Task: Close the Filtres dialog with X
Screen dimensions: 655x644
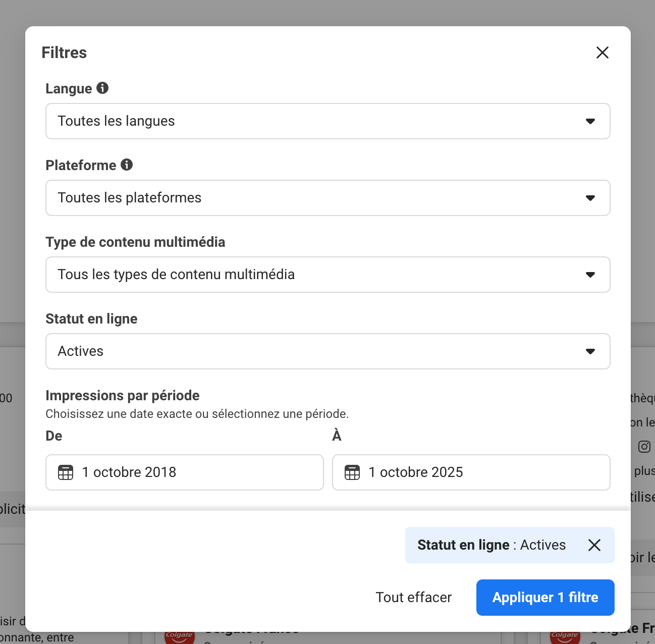Action: pos(602,52)
